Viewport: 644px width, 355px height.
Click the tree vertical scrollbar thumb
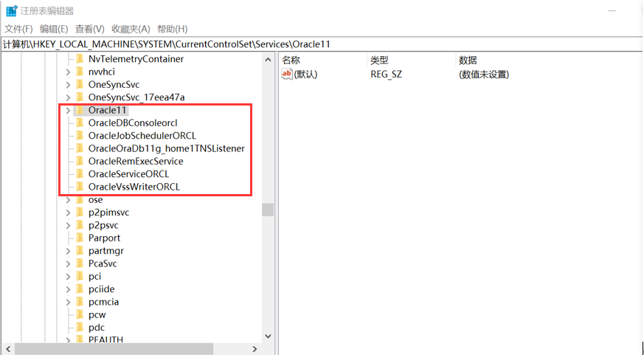(x=268, y=210)
